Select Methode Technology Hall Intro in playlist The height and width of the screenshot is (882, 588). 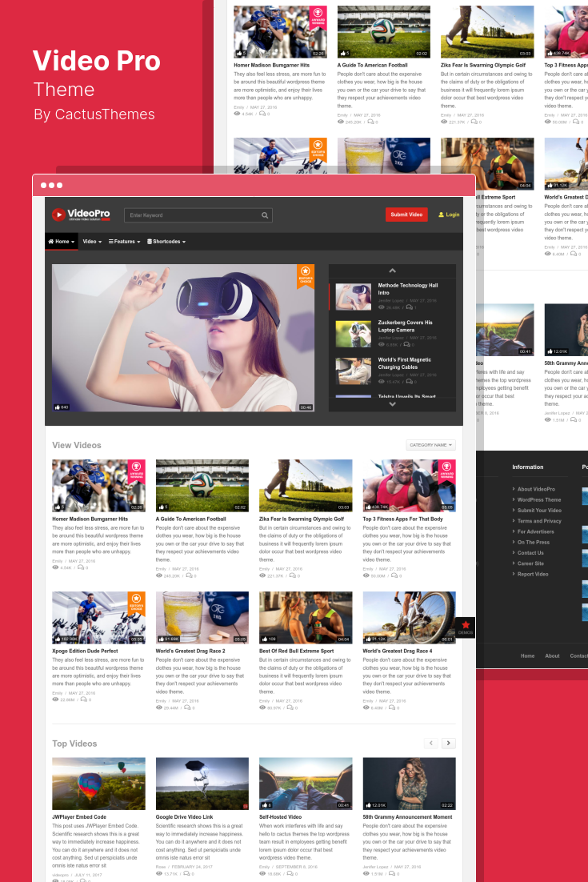point(408,289)
